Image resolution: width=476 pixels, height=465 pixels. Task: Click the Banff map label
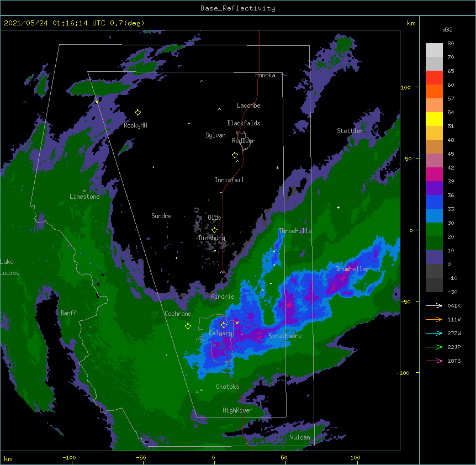point(68,313)
